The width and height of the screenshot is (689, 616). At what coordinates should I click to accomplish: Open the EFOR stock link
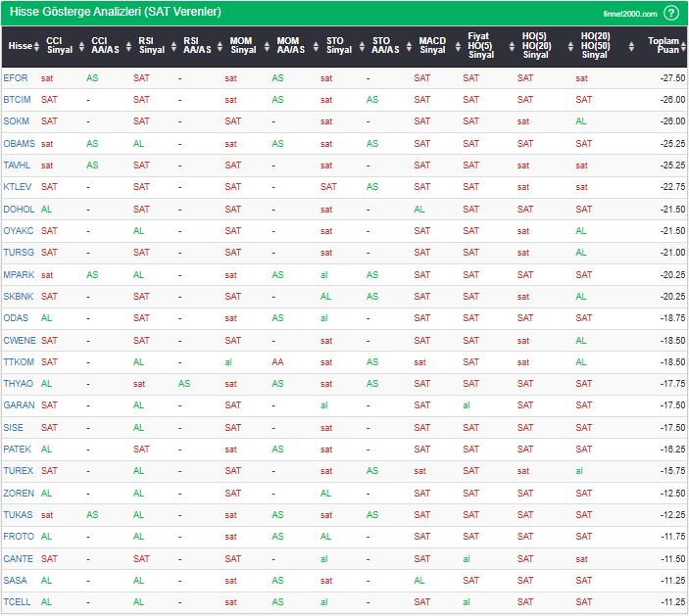(16, 77)
